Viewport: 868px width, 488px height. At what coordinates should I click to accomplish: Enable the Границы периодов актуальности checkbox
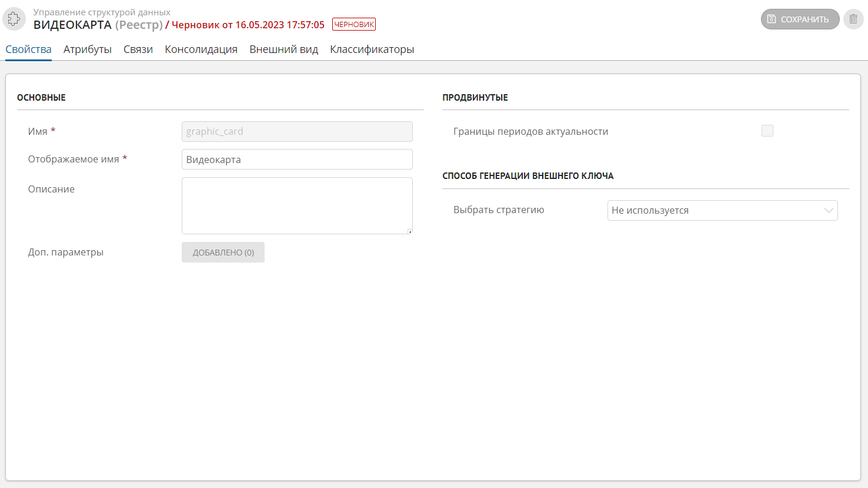pyautogui.click(x=767, y=131)
